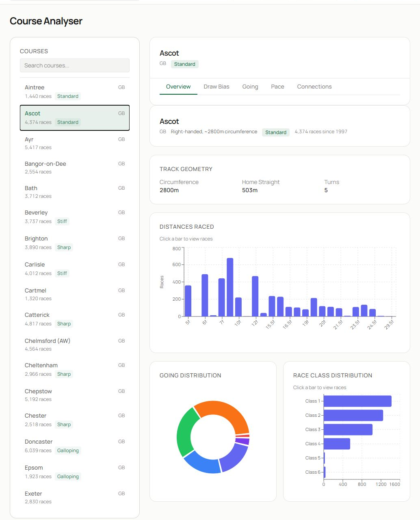Click the Class 2 bar

click(353, 415)
